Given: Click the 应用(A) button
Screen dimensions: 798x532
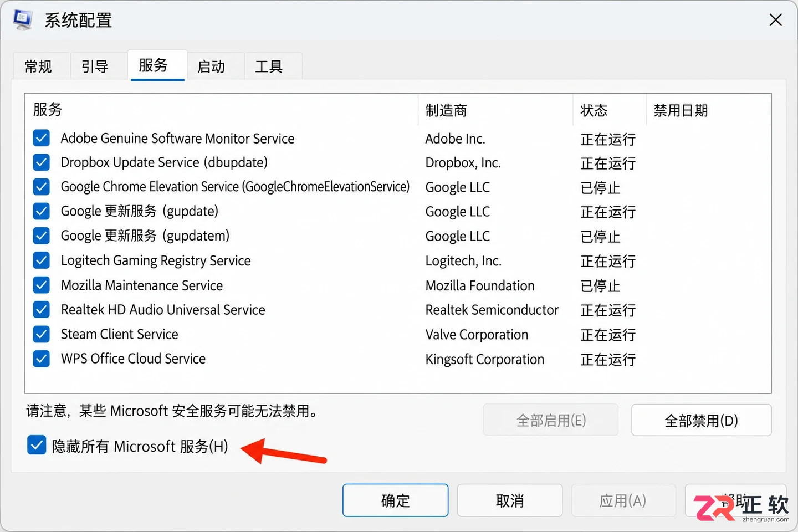Looking at the screenshot, I should pyautogui.click(x=623, y=500).
